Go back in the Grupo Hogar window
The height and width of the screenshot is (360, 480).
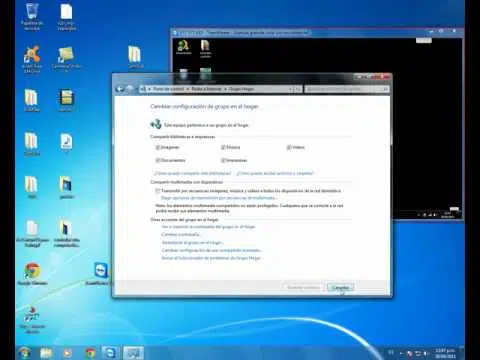click(x=119, y=89)
